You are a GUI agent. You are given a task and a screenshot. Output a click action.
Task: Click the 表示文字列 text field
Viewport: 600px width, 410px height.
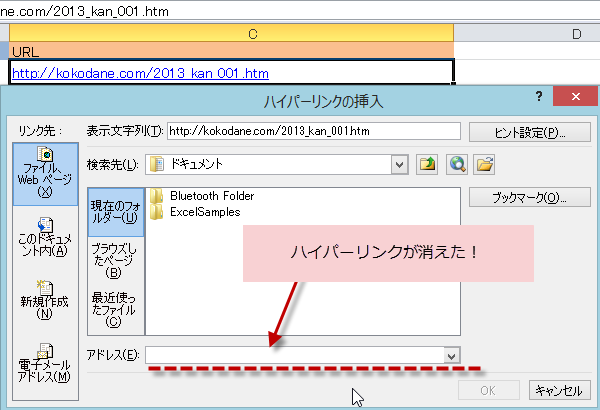pyautogui.click(x=314, y=131)
